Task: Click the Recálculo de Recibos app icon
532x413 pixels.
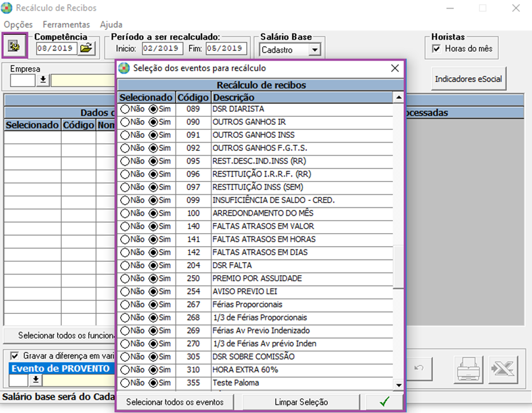Action: pyautogui.click(x=6, y=8)
